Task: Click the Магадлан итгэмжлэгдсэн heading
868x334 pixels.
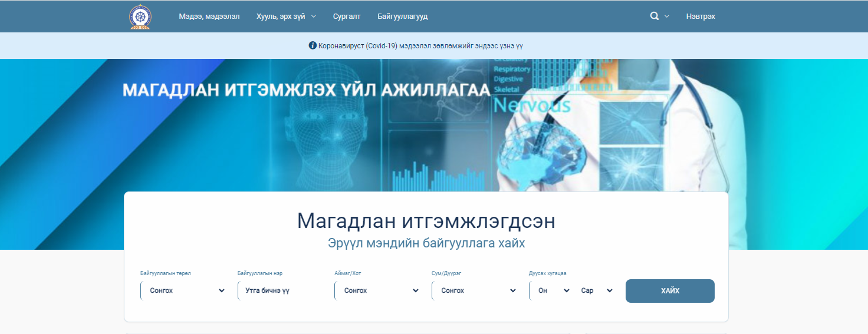Action: pyautogui.click(x=426, y=221)
